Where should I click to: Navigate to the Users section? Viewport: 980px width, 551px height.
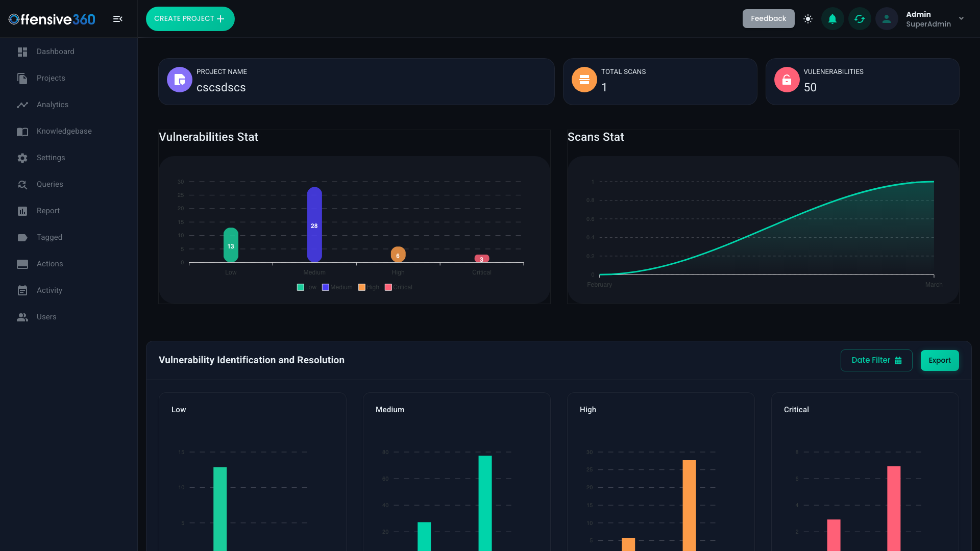point(46,317)
